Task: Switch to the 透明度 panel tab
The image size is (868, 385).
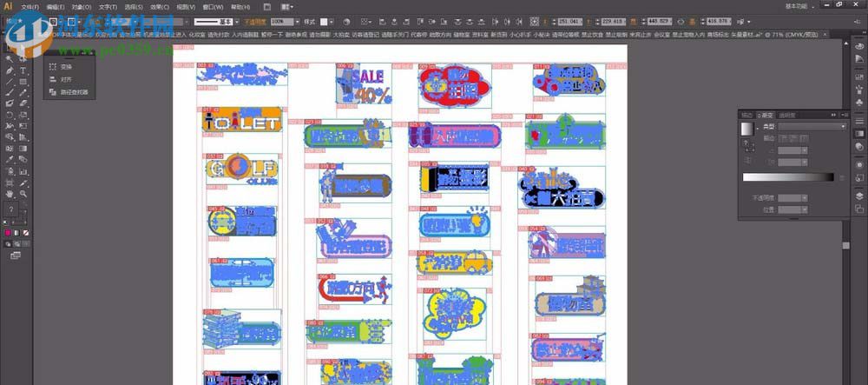Action: 787,114
